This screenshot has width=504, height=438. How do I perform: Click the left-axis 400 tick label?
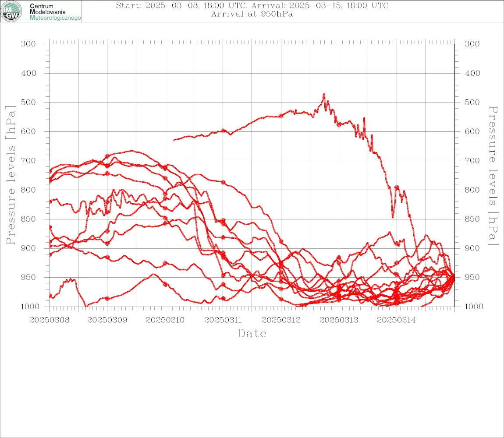click(28, 73)
